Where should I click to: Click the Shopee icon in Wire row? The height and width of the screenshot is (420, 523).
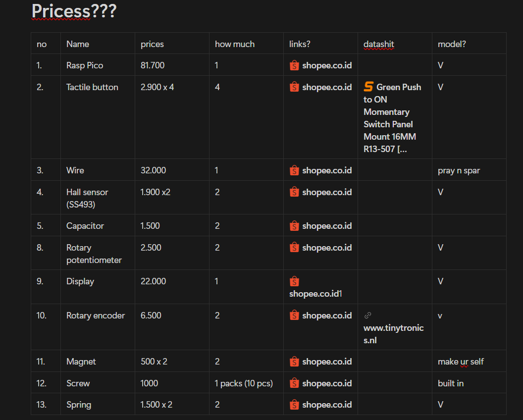click(294, 170)
